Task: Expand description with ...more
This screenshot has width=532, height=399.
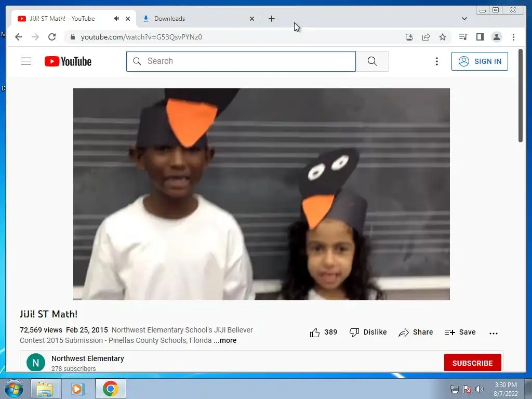Action: point(225,340)
